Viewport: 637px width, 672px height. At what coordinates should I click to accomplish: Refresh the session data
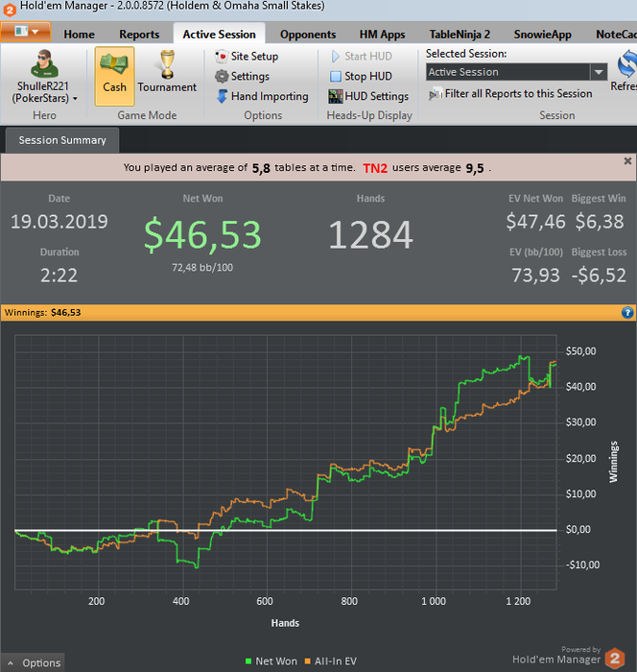pyautogui.click(x=626, y=71)
